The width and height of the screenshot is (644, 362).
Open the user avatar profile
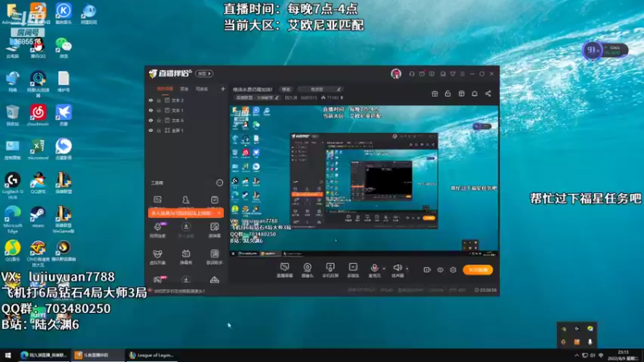coord(396,73)
